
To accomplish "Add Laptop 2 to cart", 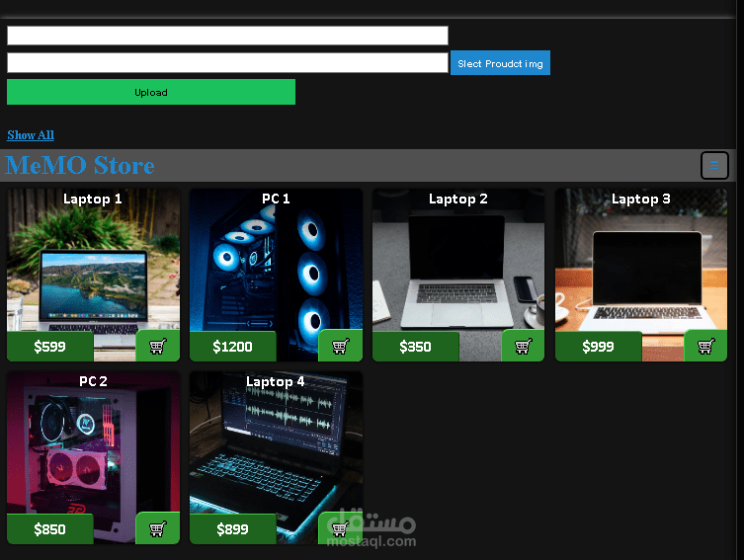I will click(x=523, y=346).
